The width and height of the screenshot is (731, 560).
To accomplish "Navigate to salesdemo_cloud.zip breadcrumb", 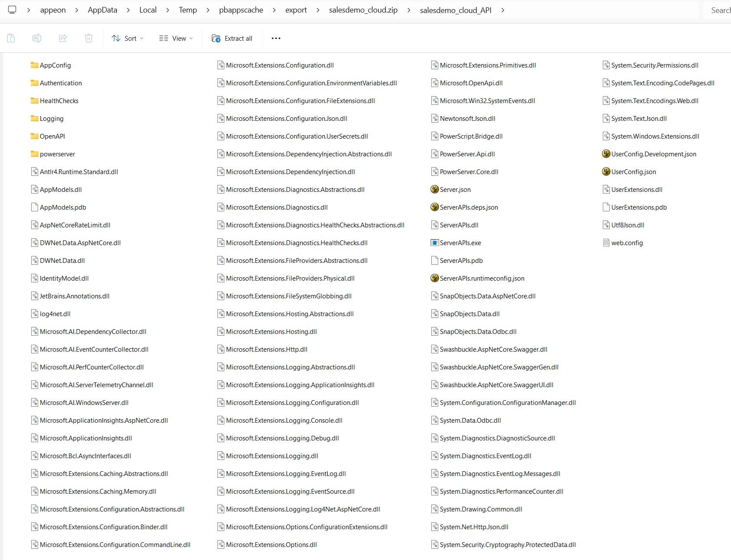I will (363, 10).
